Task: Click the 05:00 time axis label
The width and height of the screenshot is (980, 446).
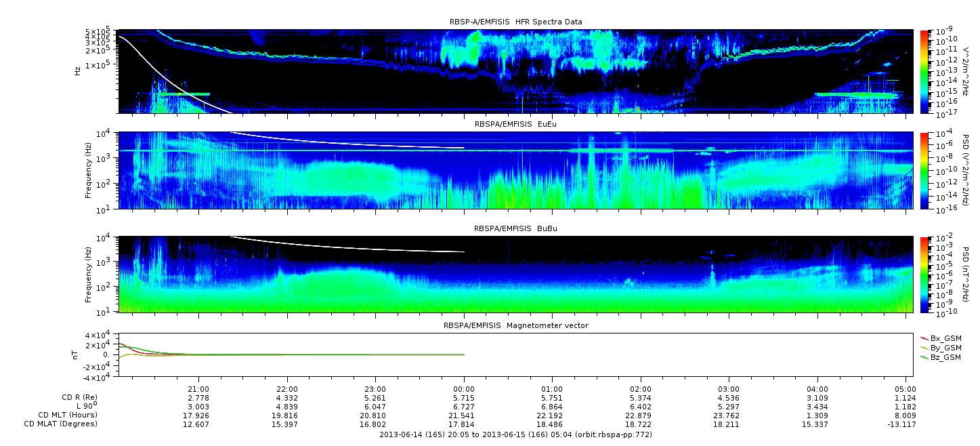Action: coord(906,389)
